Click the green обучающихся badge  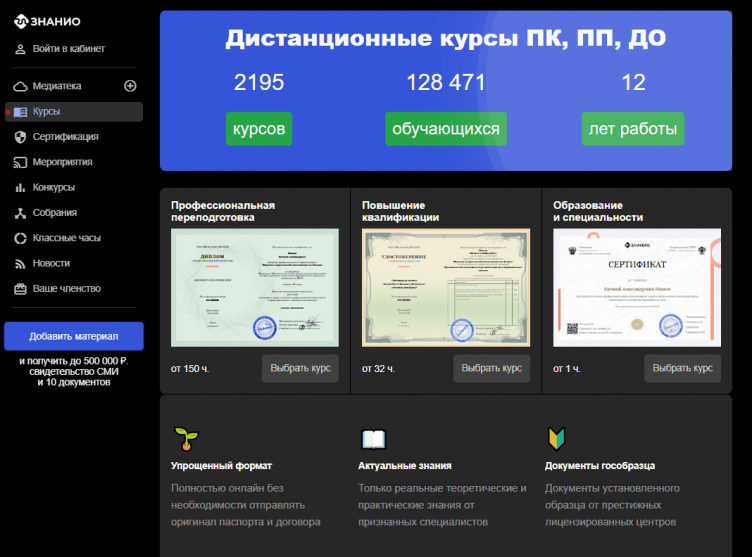coord(446,129)
